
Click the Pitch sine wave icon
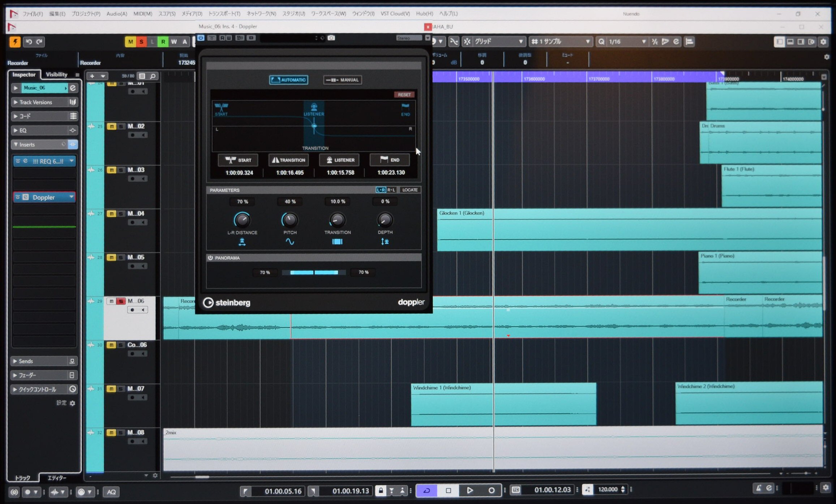tap(290, 242)
